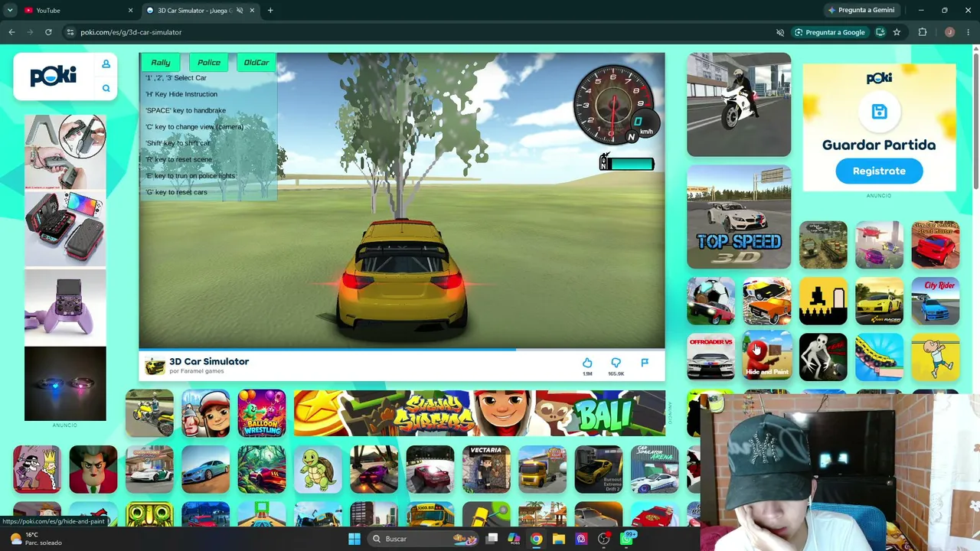Open the Chrome profile avatar
Viewport: 980px width, 551px height.
pos(949,32)
